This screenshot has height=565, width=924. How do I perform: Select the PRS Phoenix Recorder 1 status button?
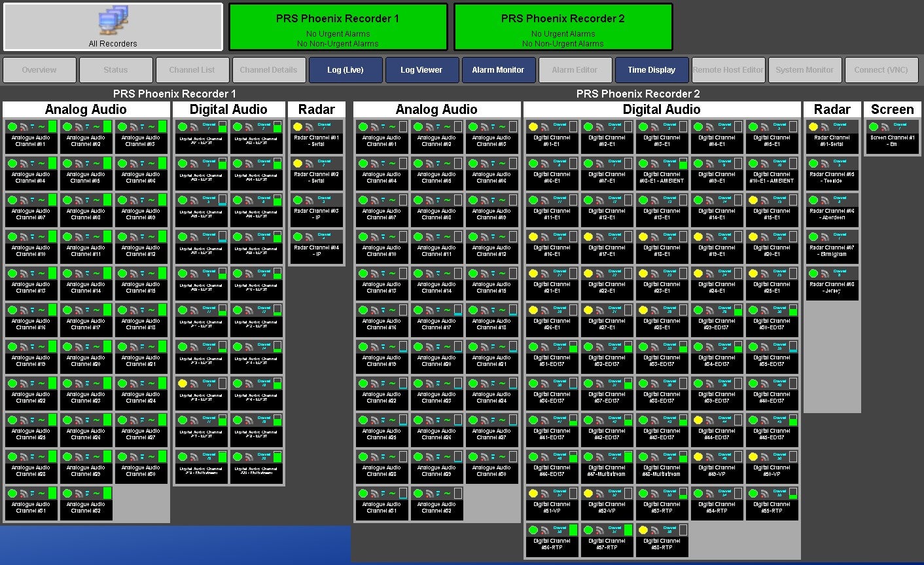pyautogui.click(x=338, y=27)
